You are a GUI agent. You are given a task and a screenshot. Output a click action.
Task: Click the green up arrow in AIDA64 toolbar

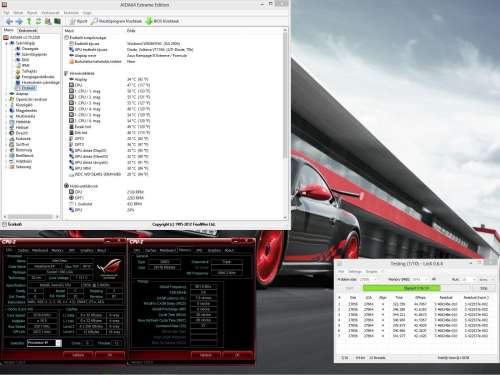click(29, 21)
